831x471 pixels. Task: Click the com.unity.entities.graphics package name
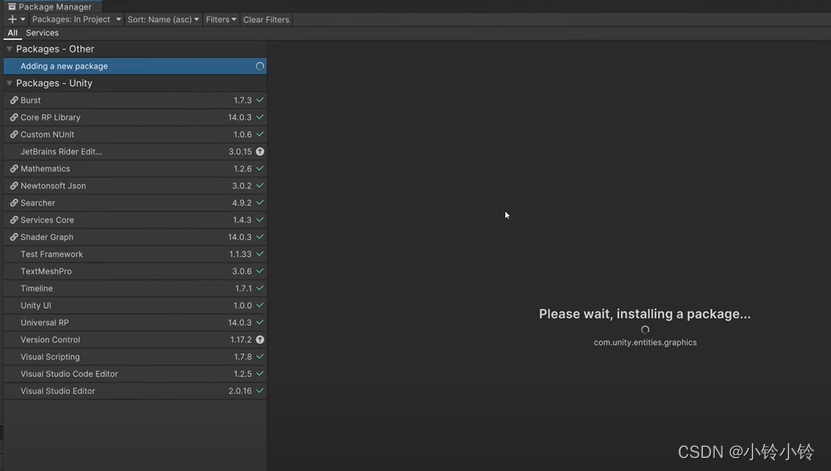(x=645, y=342)
